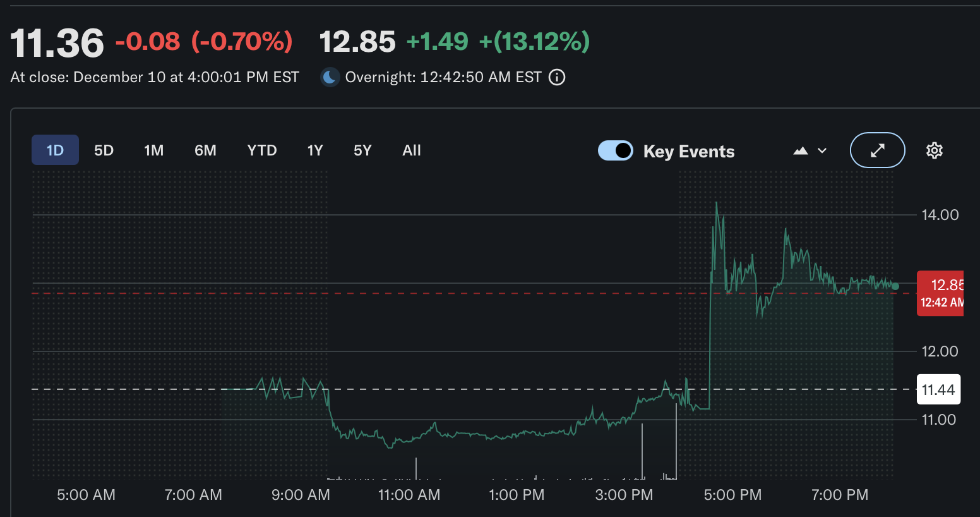Click the mountain chart type icon
980x517 pixels.
point(801,150)
